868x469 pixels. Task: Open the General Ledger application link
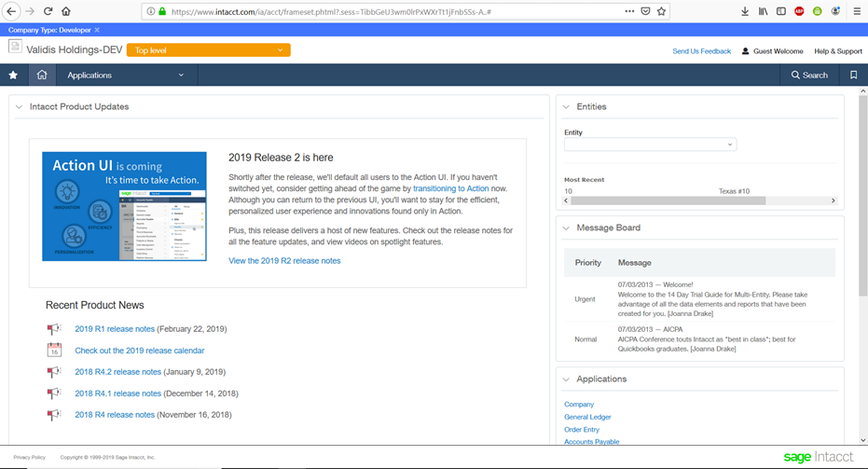(x=587, y=417)
